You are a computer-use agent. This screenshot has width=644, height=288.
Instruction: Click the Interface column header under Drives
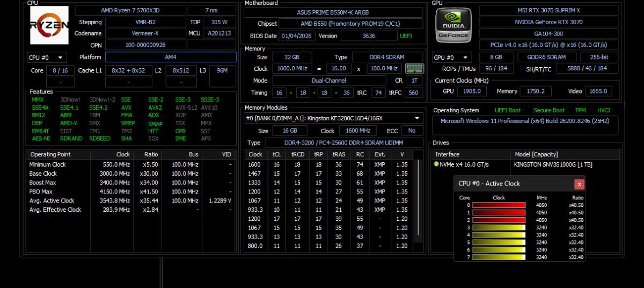[470, 154]
